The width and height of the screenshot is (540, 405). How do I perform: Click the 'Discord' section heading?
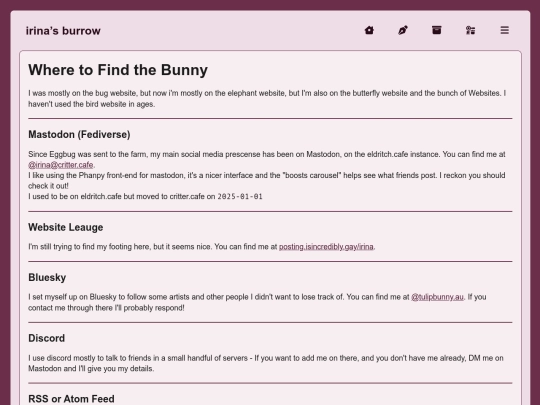46,338
